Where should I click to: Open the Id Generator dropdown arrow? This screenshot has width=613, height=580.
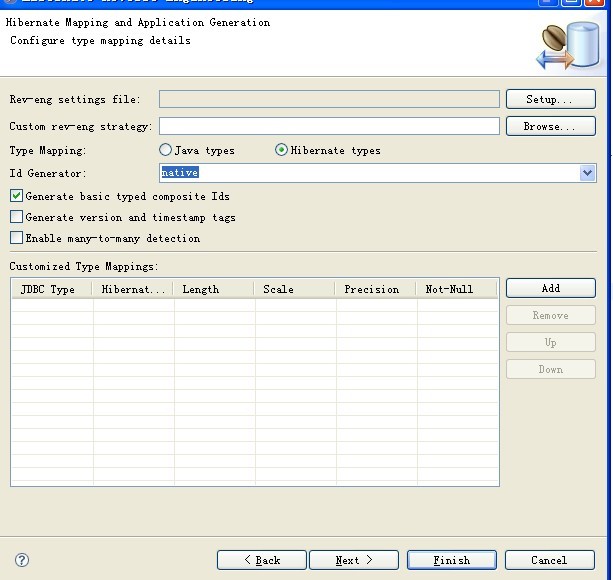pyautogui.click(x=587, y=173)
